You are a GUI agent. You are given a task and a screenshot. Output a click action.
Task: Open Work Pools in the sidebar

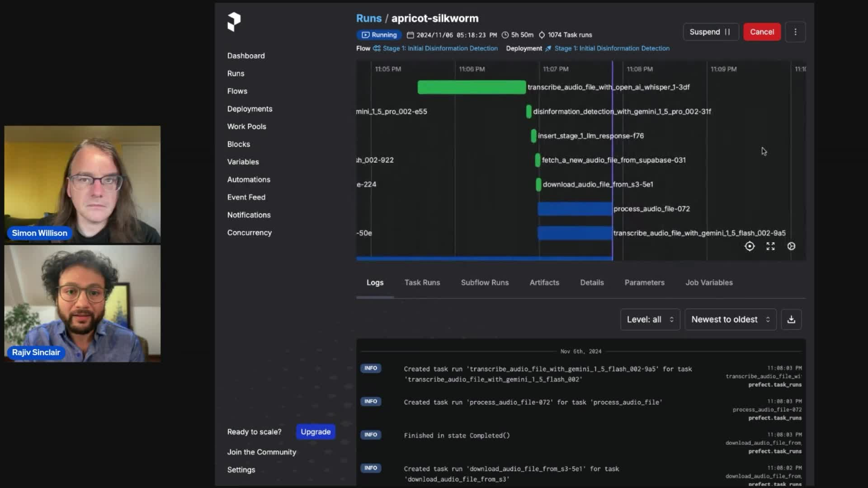click(246, 127)
